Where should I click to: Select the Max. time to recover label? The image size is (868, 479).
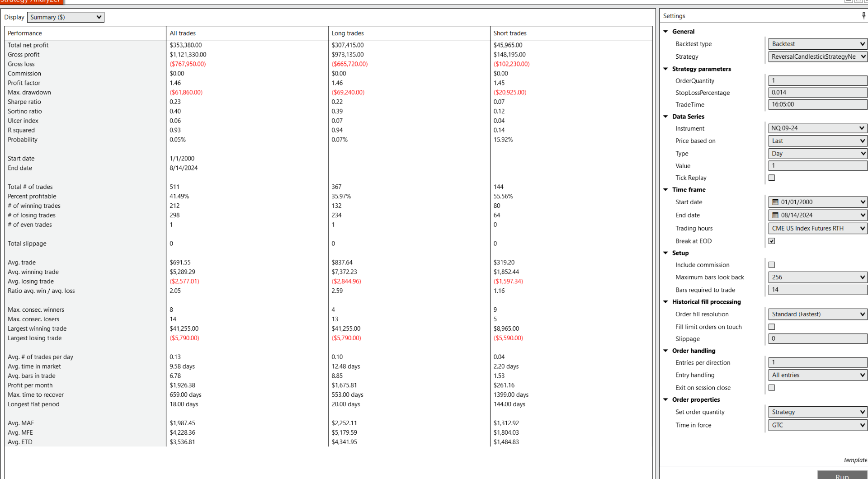click(x=36, y=395)
